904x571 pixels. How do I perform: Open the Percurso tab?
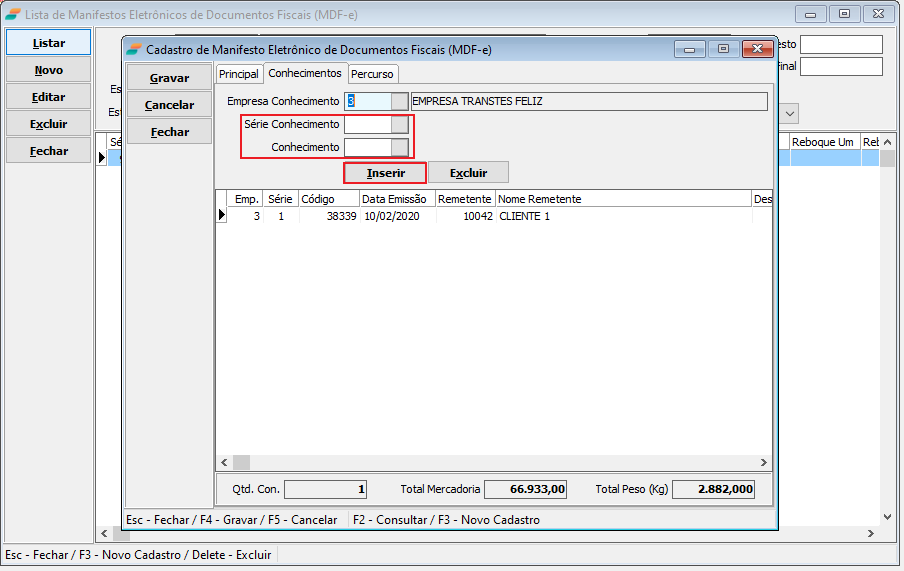372,74
